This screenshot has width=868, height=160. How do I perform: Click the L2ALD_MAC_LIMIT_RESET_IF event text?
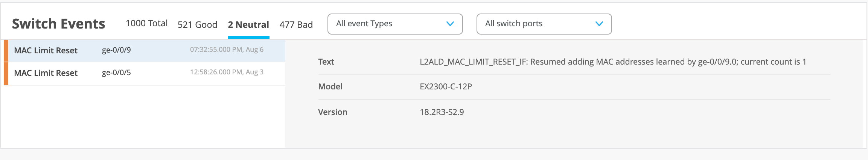pos(613,62)
